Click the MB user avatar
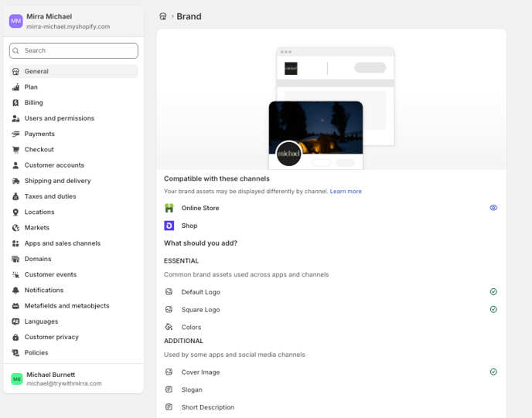The height and width of the screenshot is (418, 532). [x=17, y=379]
